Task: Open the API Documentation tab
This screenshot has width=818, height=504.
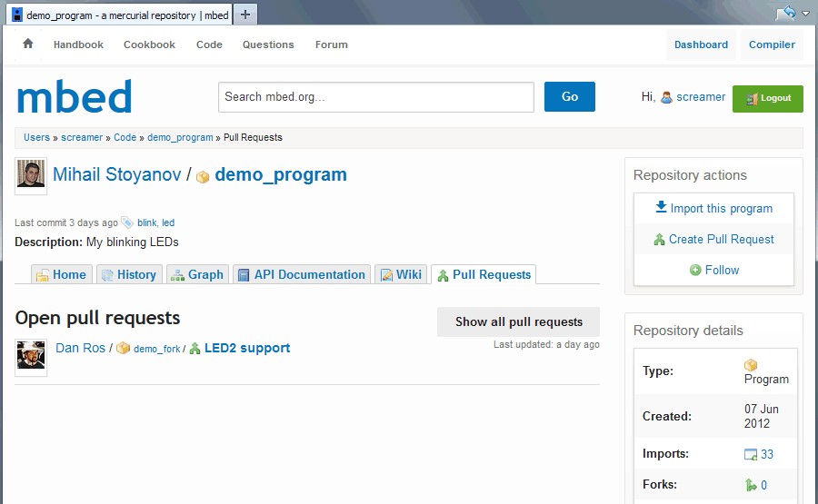Action: coord(302,274)
